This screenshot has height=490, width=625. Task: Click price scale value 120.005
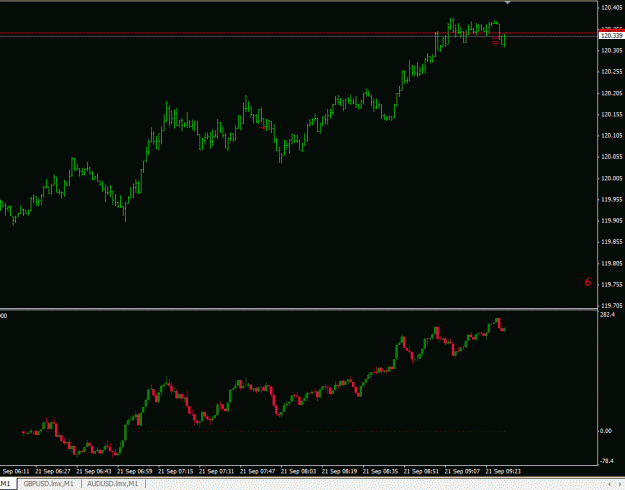612,178
